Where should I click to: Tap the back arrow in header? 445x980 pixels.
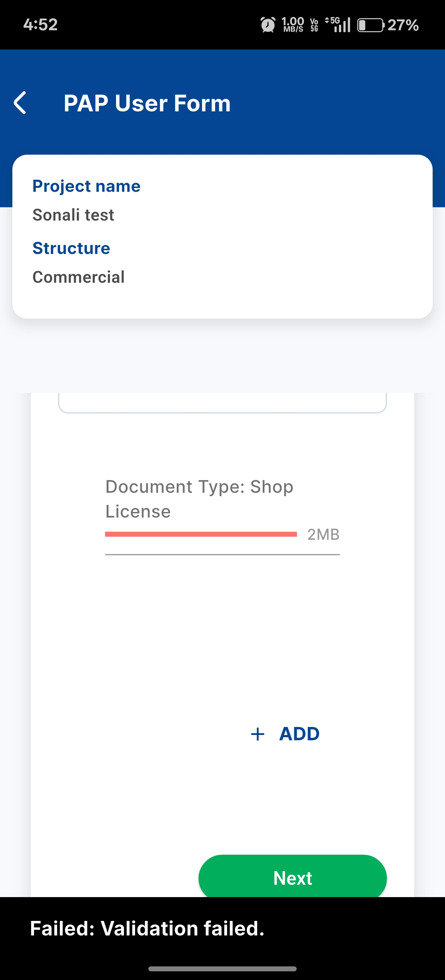[20, 103]
